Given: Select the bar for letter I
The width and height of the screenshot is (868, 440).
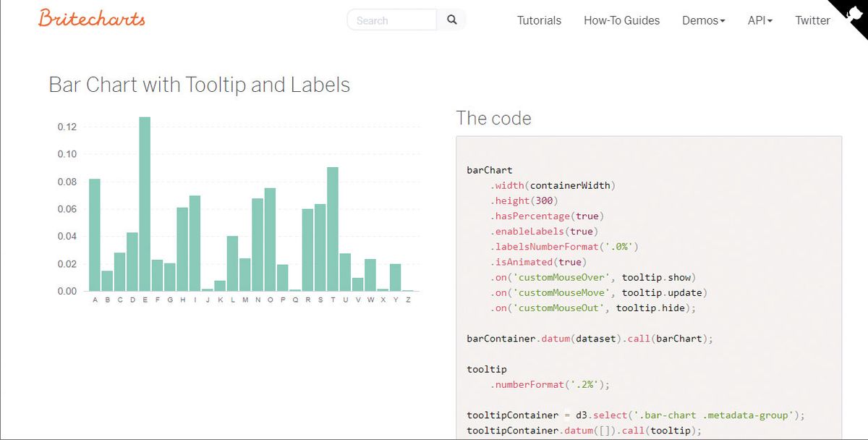Looking at the screenshot, I should [195, 243].
